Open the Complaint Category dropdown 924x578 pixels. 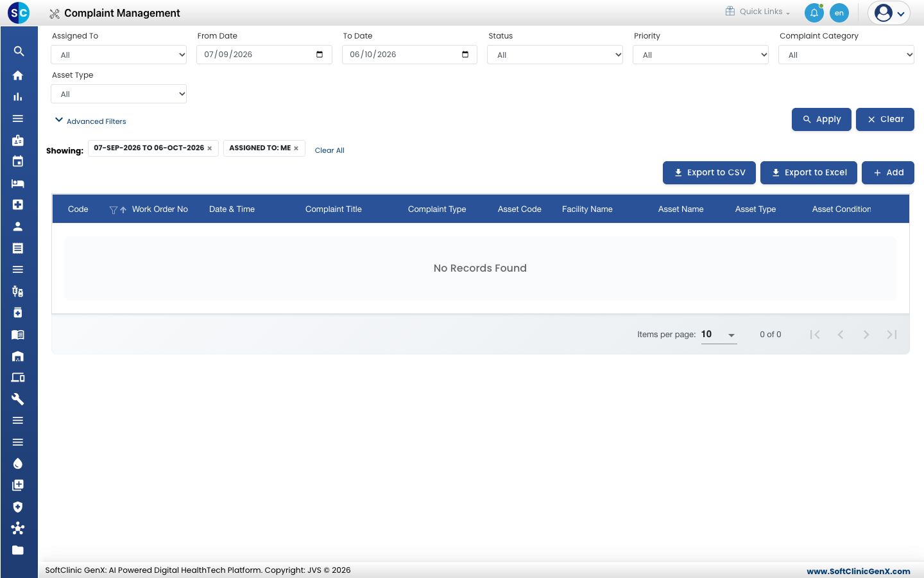click(846, 55)
